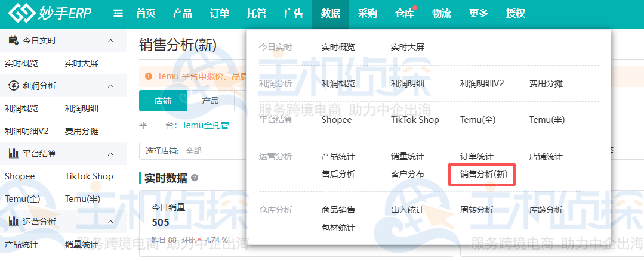The width and height of the screenshot is (644, 261).
Task: Open Temu(全) in the sidebar
Action: (22, 199)
